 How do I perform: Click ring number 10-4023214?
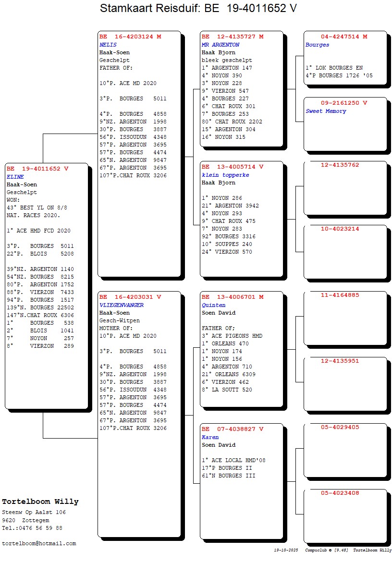340,229
